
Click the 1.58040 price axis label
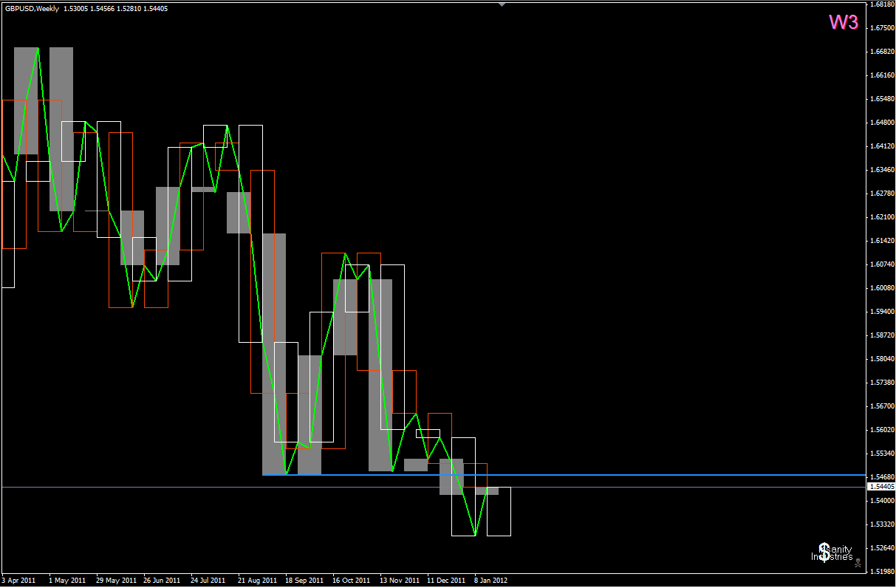click(x=882, y=359)
